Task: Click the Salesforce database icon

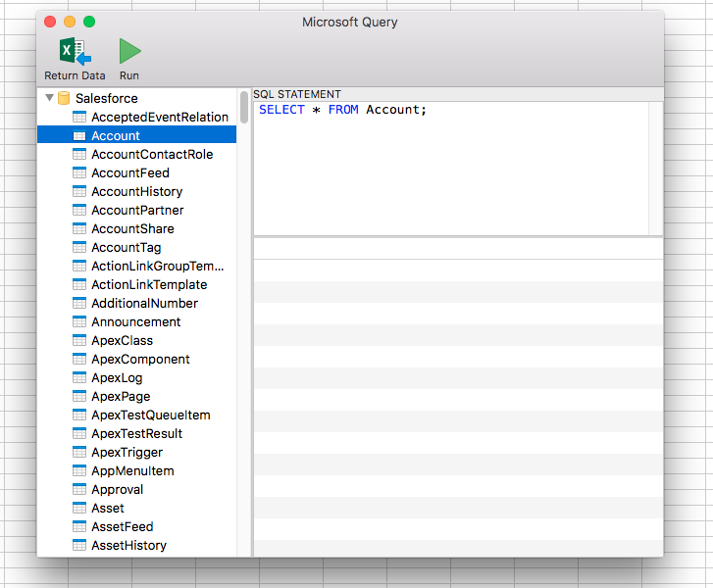Action: 64,98
